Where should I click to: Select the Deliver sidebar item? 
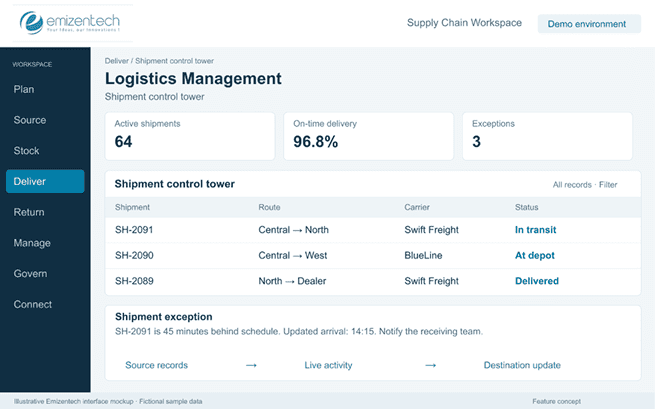click(45, 181)
